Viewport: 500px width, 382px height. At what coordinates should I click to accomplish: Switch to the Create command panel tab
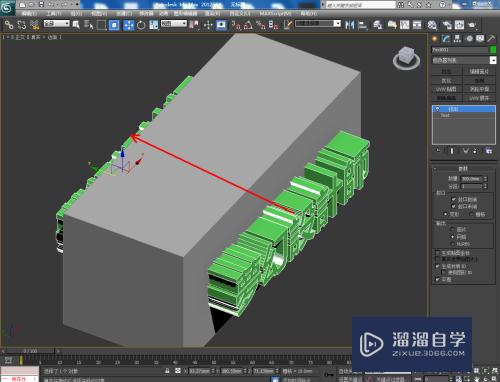point(435,39)
